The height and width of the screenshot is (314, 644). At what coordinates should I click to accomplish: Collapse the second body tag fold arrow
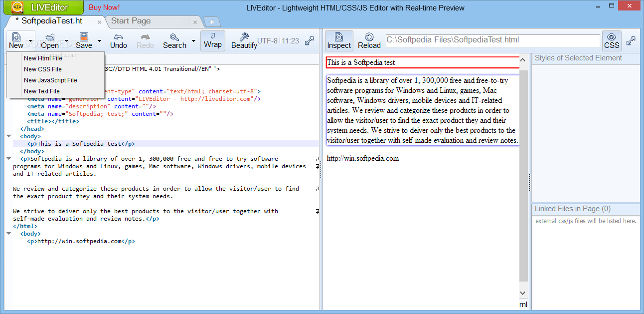(8, 233)
